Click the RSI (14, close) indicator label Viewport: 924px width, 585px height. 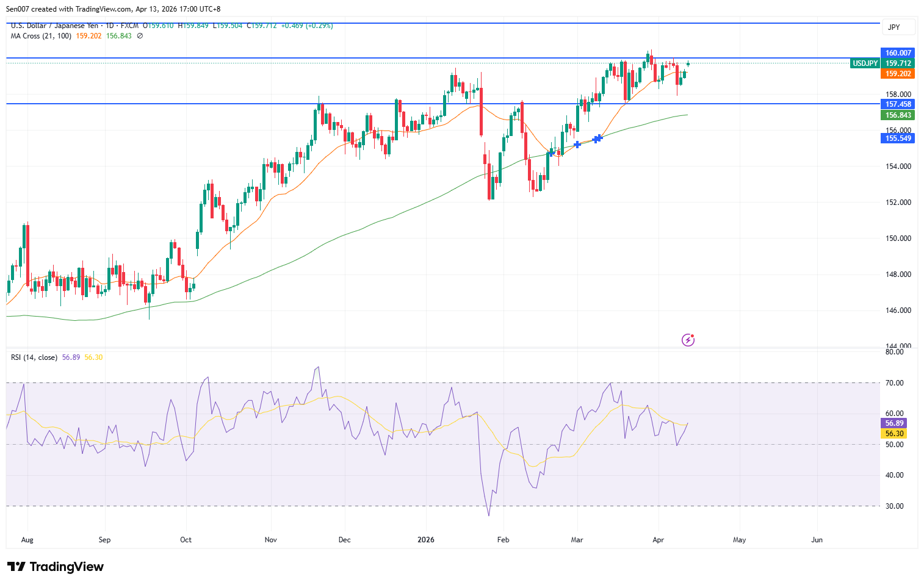pyautogui.click(x=33, y=357)
